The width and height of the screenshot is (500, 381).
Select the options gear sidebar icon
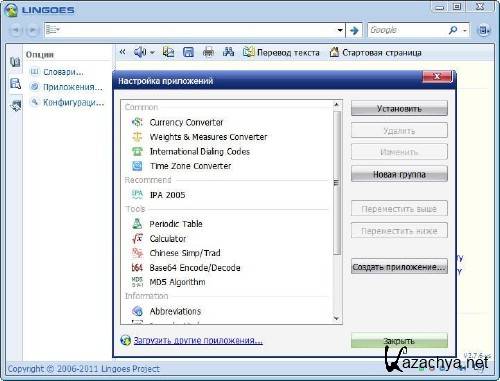click(16, 105)
